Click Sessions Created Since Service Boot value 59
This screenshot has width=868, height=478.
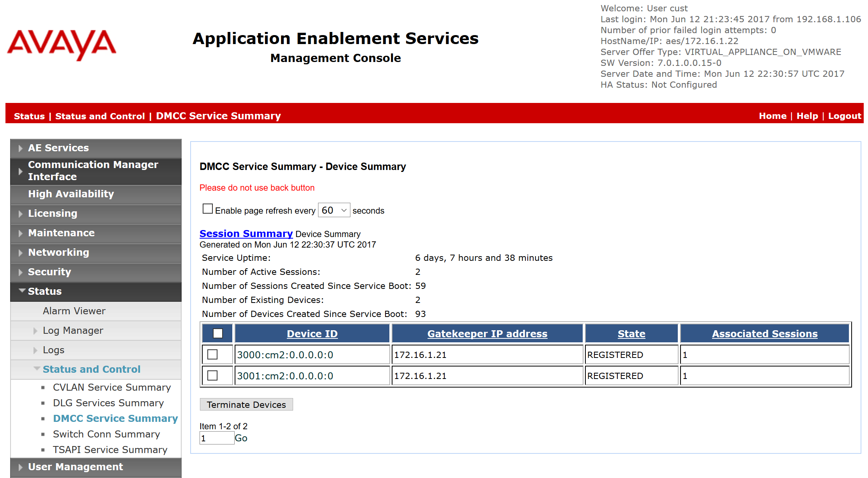(421, 286)
